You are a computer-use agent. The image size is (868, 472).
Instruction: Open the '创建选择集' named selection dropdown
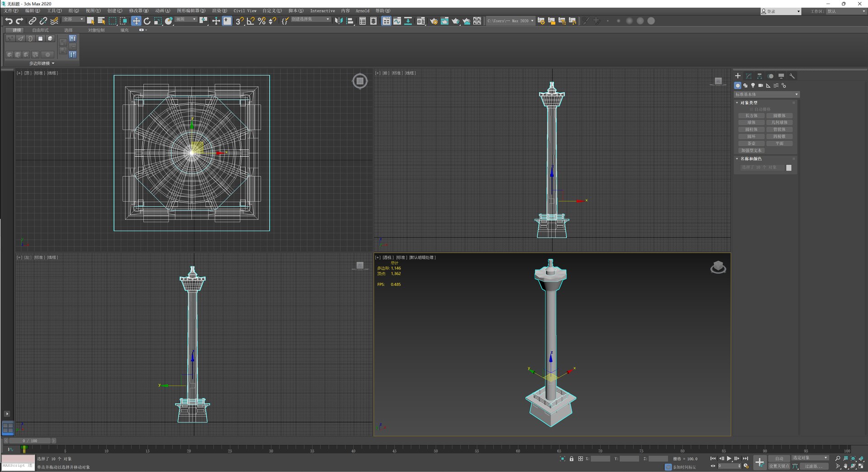pyautogui.click(x=310, y=19)
